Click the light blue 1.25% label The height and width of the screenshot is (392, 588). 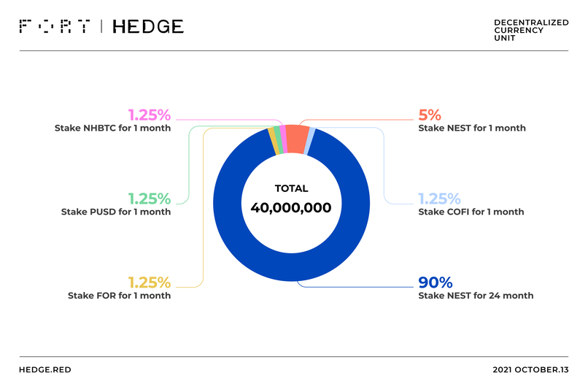[x=439, y=199]
